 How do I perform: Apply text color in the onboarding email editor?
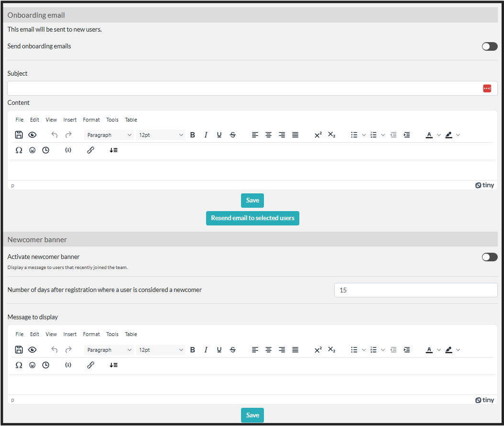[x=429, y=135]
